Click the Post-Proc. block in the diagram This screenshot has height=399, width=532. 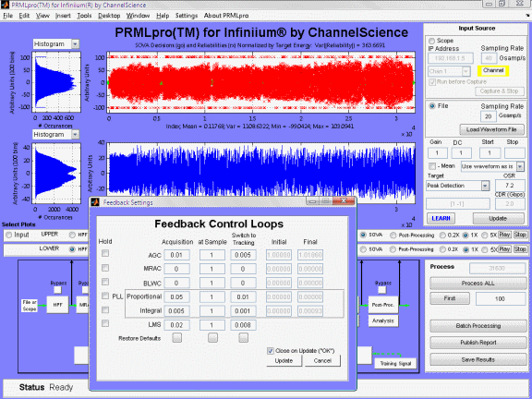382,305
